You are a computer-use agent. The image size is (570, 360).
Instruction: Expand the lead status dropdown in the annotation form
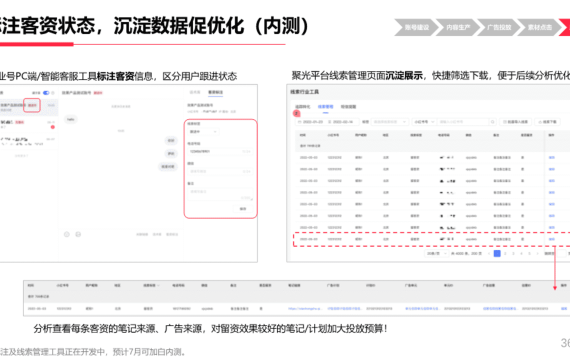(203, 132)
